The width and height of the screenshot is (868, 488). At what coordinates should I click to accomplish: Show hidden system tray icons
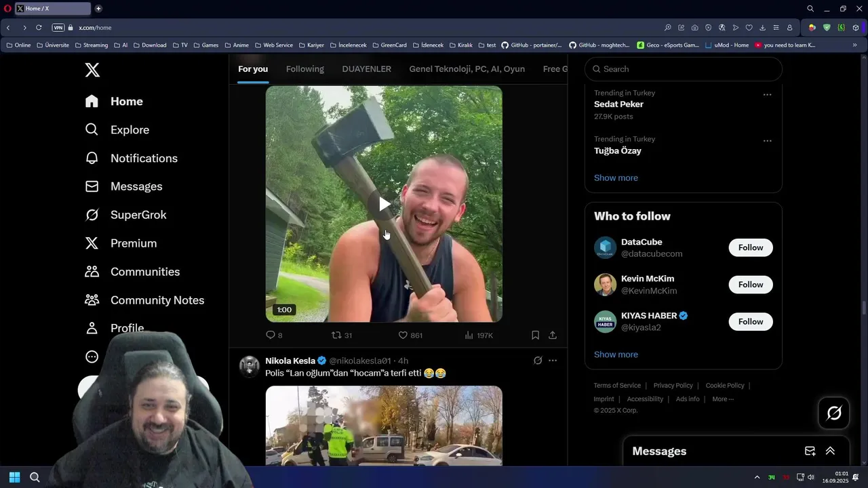click(x=757, y=477)
